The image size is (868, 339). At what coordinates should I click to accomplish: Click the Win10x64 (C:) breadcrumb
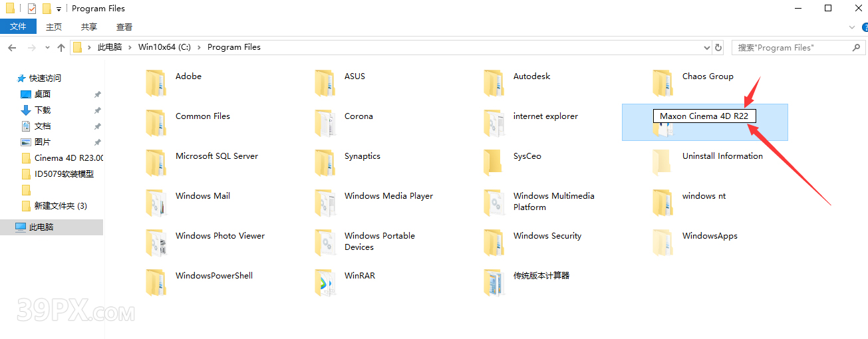tap(164, 47)
